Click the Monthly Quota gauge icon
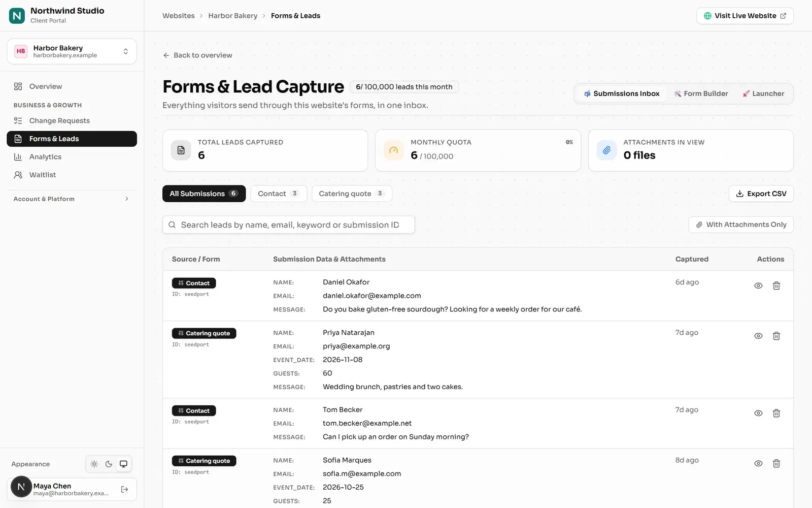Screen dimensions: 812x508 [x=393, y=150]
